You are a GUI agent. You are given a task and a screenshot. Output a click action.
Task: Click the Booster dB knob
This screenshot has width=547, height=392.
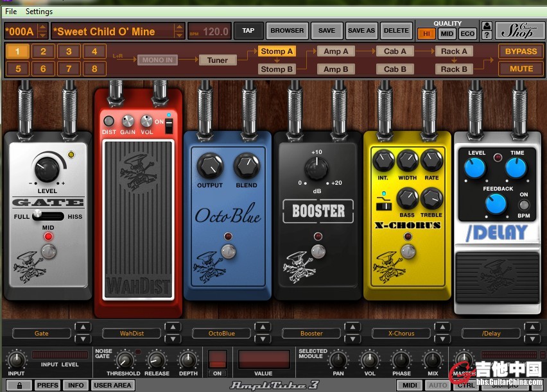pos(317,169)
